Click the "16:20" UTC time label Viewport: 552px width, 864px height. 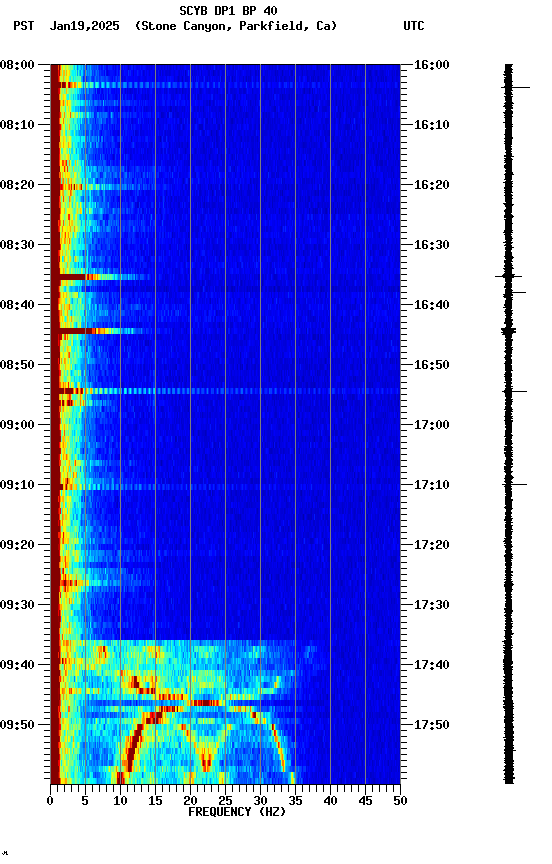(431, 185)
